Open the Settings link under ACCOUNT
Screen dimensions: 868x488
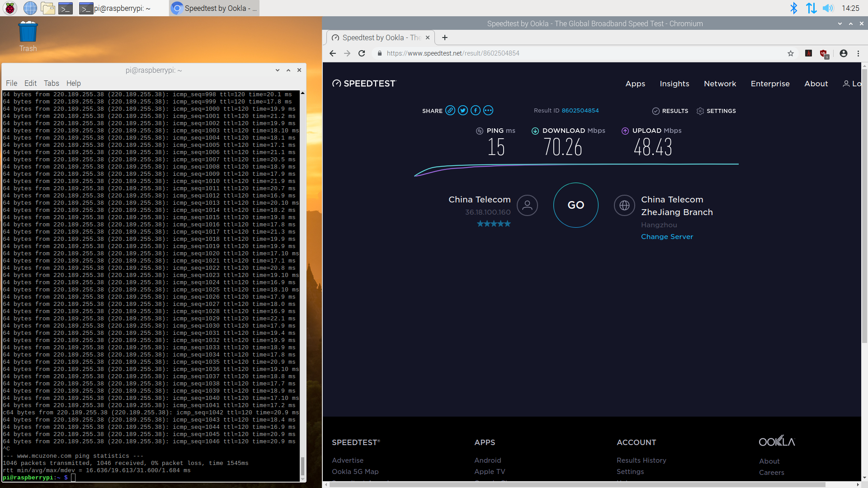630,471
